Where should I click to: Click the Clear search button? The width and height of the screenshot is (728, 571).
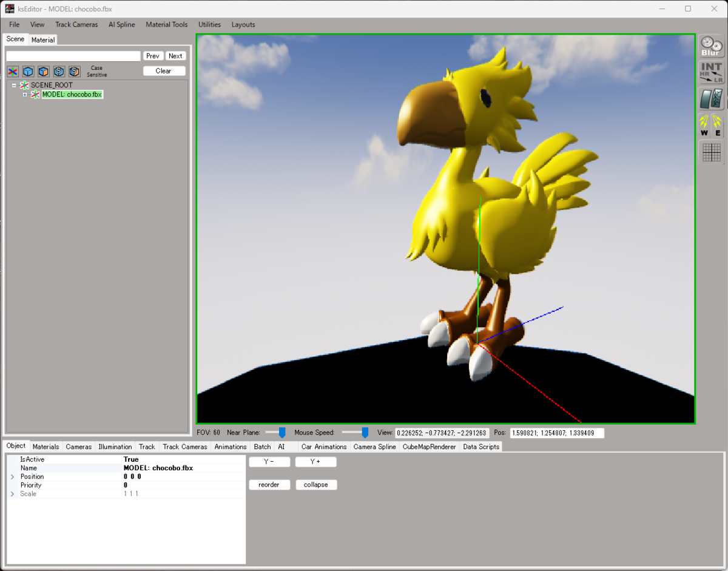(164, 71)
